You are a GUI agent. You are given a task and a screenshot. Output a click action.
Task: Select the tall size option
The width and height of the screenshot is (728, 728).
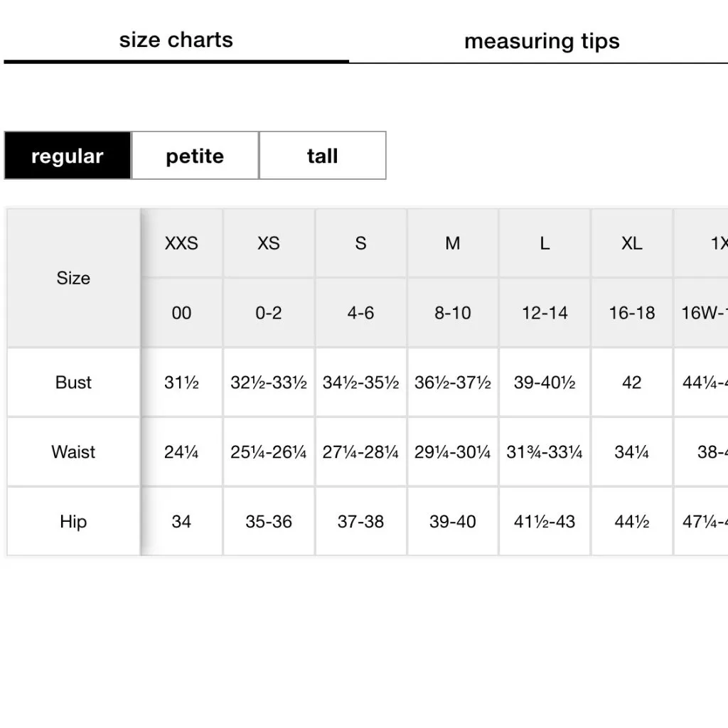pyautogui.click(x=322, y=156)
